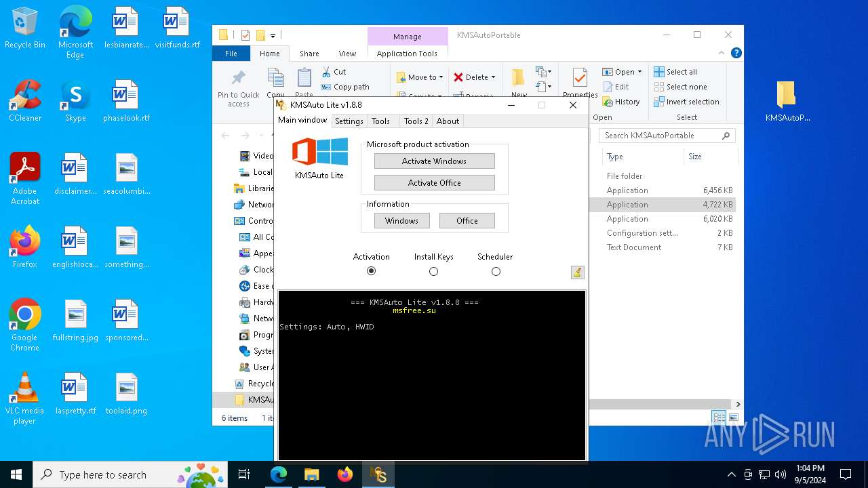Open the Application Tools ribbon tab
The width and height of the screenshot is (868, 488).
pyautogui.click(x=407, y=54)
